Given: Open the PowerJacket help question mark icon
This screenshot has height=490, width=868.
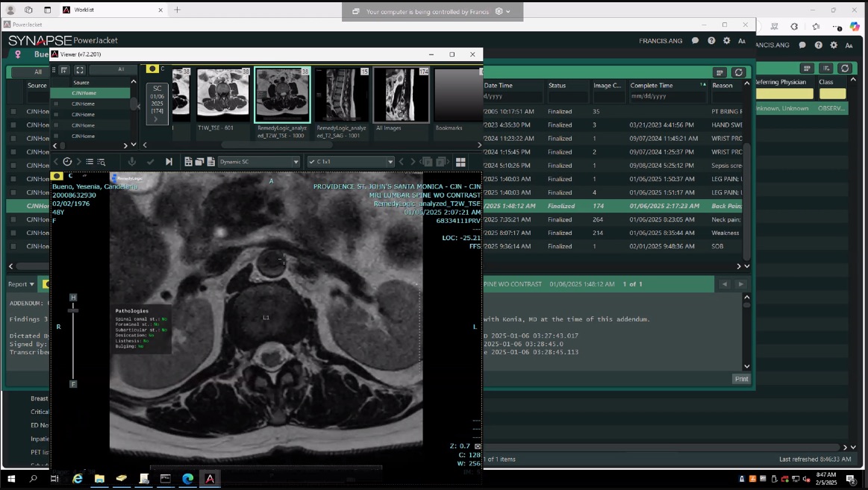Looking at the screenshot, I should pyautogui.click(x=711, y=40).
